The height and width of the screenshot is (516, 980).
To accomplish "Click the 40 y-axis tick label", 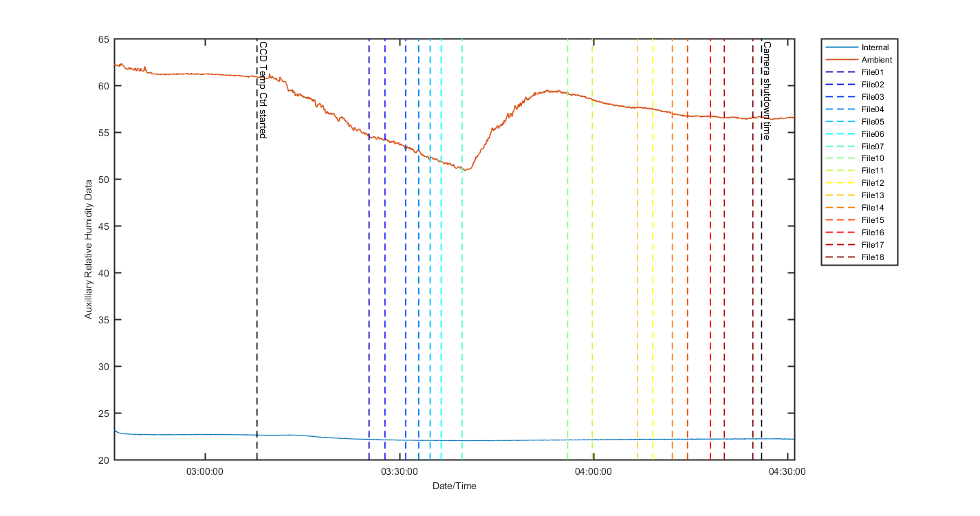I will (104, 273).
